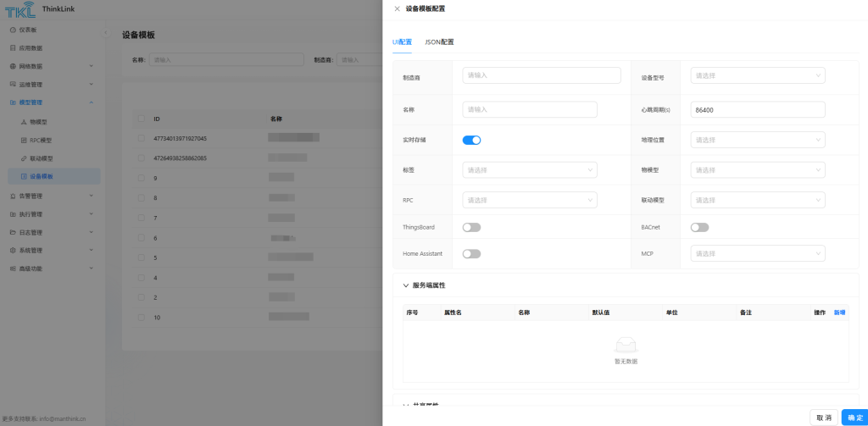Close the 设备模板配置 drawer with the X icon
This screenshot has height=426, width=868.
[x=397, y=8]
